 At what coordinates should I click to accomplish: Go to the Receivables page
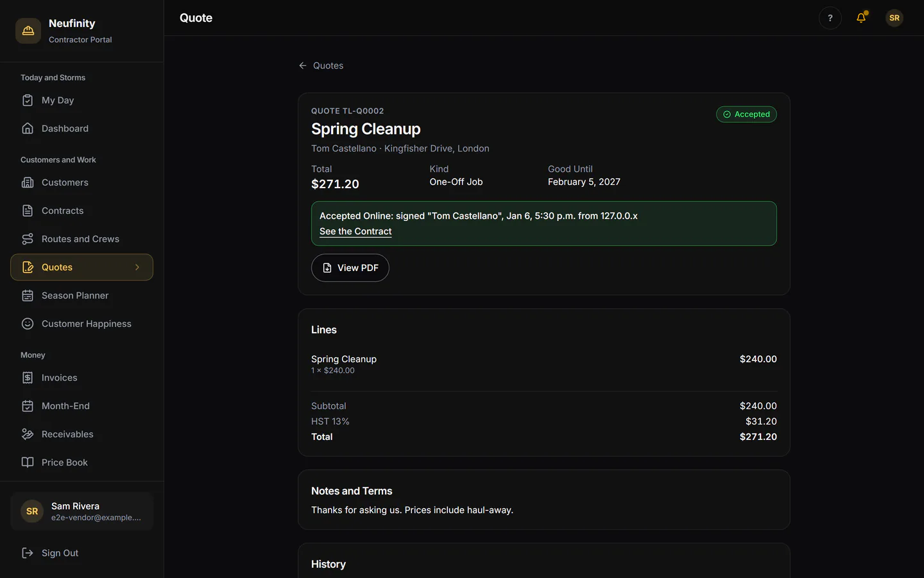(81, 434)
